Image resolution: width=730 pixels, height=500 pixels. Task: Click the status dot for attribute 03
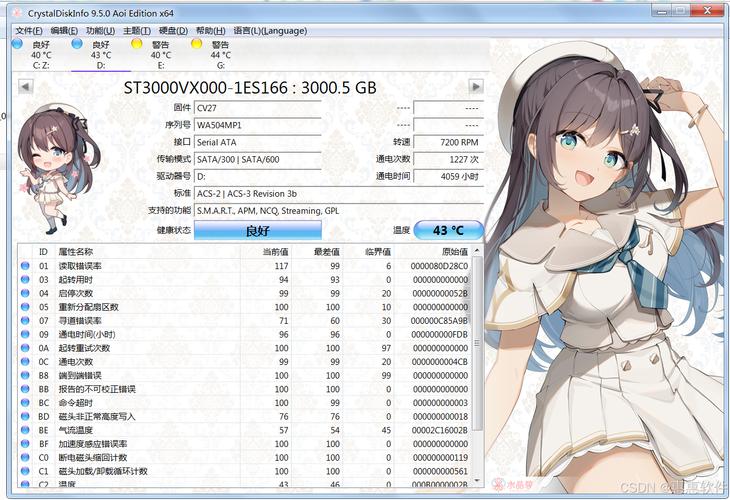coord(25,280)
